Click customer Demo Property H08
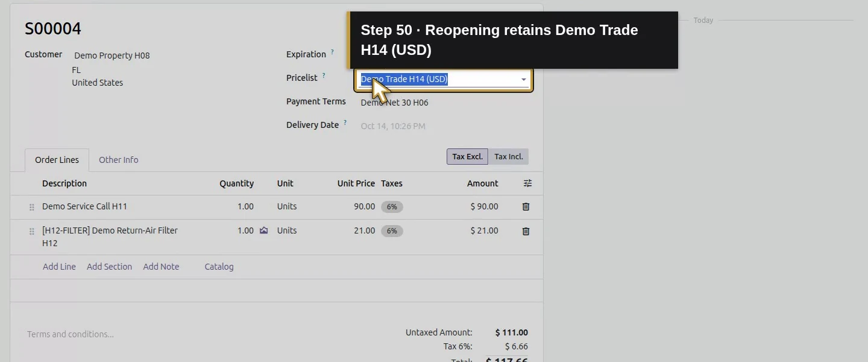868x362 pixels. click(x=112, y=56)
